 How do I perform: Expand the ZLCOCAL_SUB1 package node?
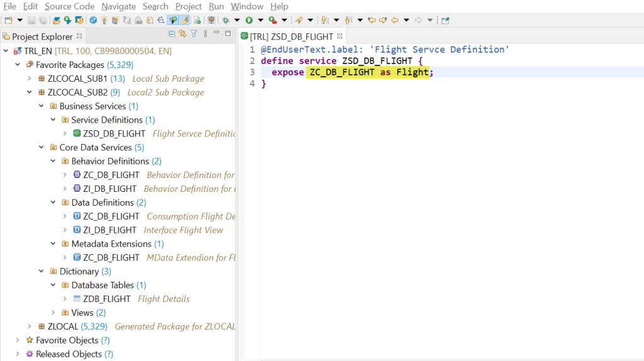click(30, 79)
